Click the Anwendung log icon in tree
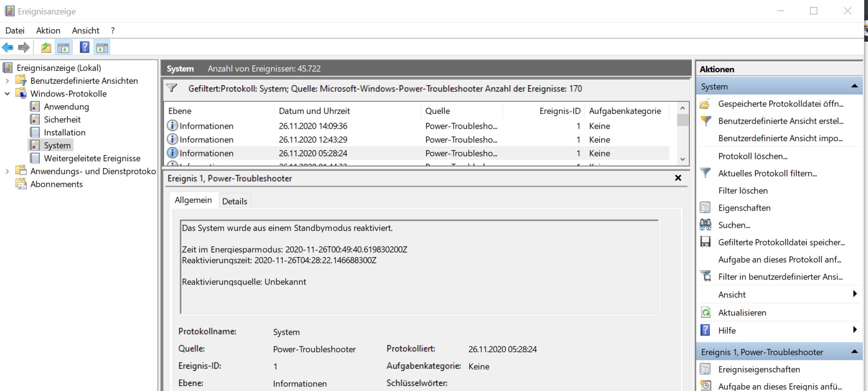Viewport: 868px width, 391px height. point(35,106)
